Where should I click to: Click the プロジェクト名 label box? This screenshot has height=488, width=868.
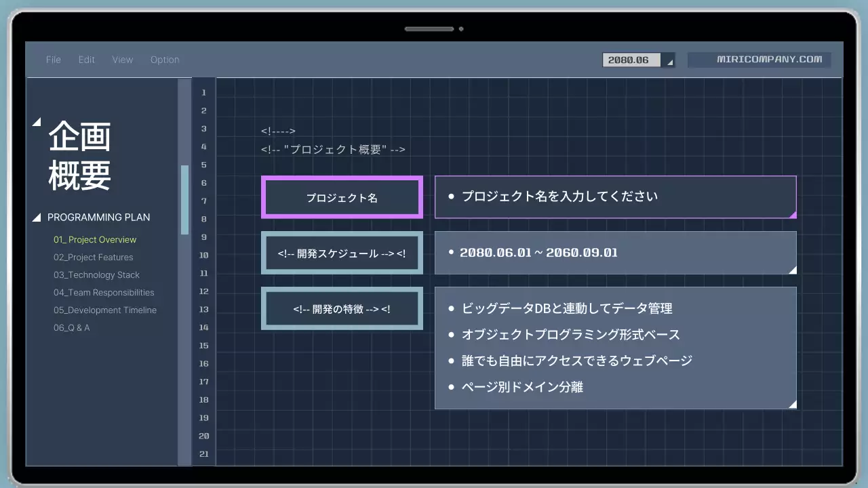(342, 197)
